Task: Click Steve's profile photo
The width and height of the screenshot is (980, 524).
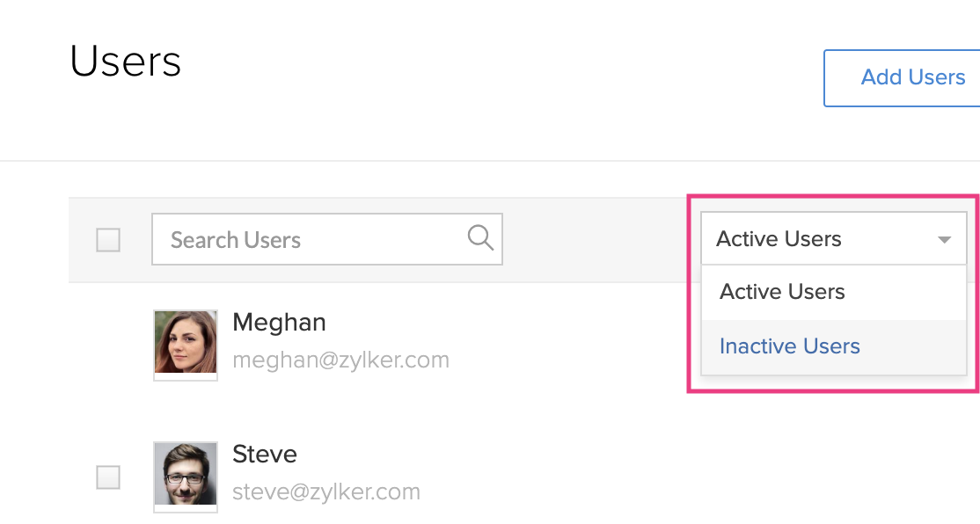Action: pyautogui.click(x=185, y=474)
